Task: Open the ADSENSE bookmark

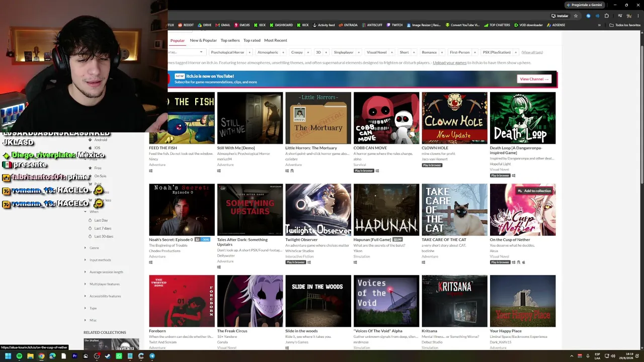Action: click(555, 25)
